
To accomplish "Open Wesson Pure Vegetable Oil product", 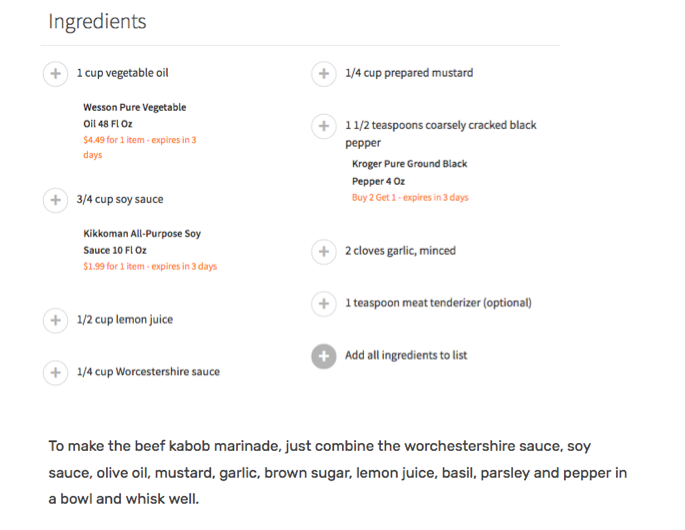I will (134, 115).
